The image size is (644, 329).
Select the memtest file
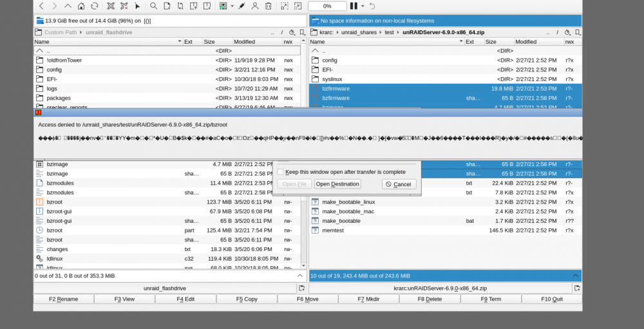pos(446,230)
